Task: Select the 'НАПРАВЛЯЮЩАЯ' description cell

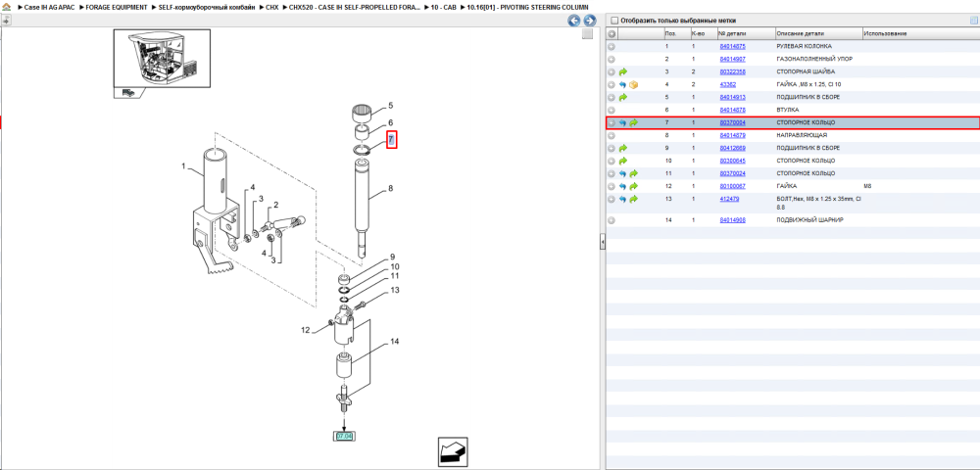Action: click(x=802, y=135)
